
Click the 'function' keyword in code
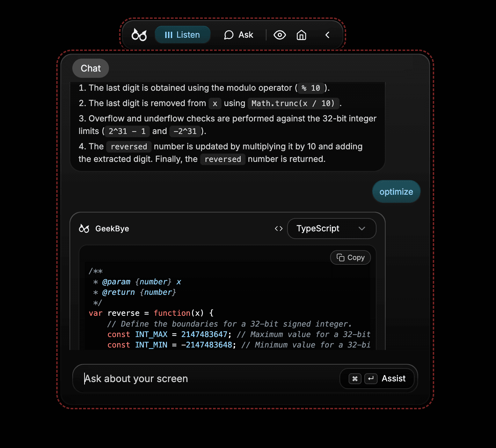pos(172,313)
